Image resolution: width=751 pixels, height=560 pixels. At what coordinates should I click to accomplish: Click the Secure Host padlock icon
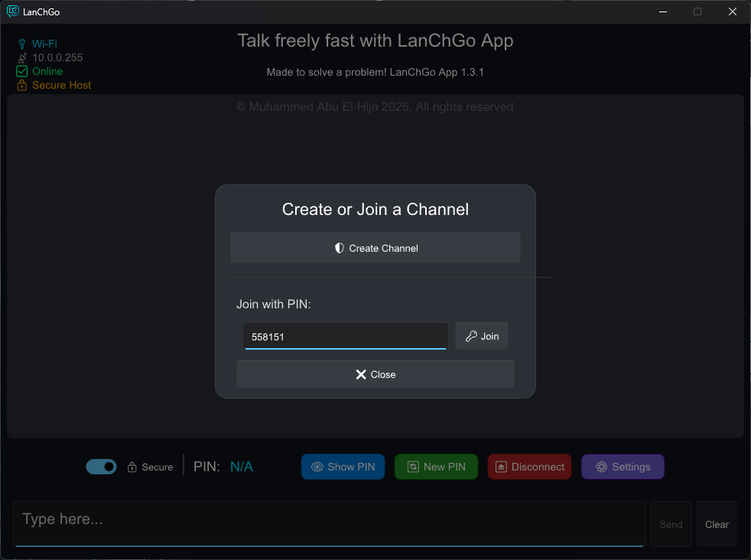point(21,85)
